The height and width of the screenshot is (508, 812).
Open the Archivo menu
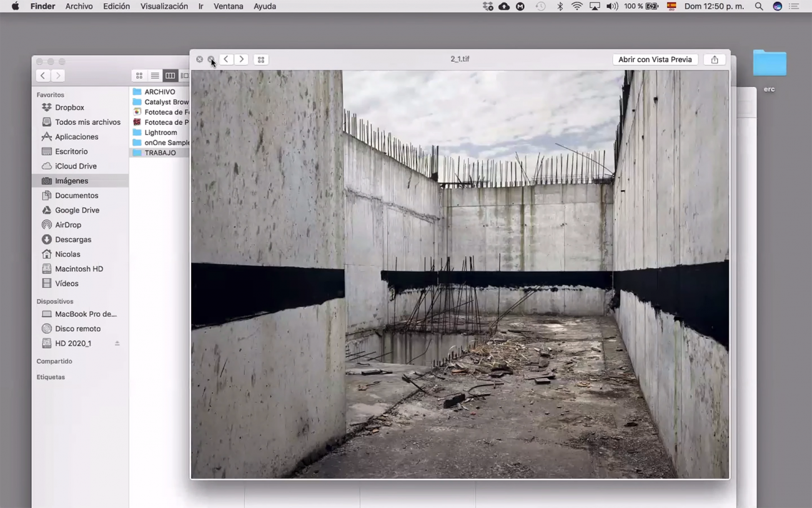pos(79,6)
